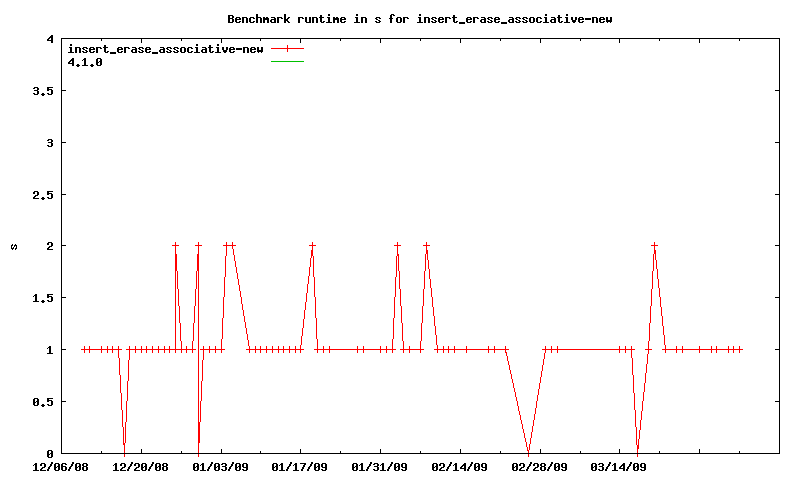The width and height of the screenshot is (800, 480).
Task: Click the '03/14/09' x-axis date label
Action: tap(620, 466)
